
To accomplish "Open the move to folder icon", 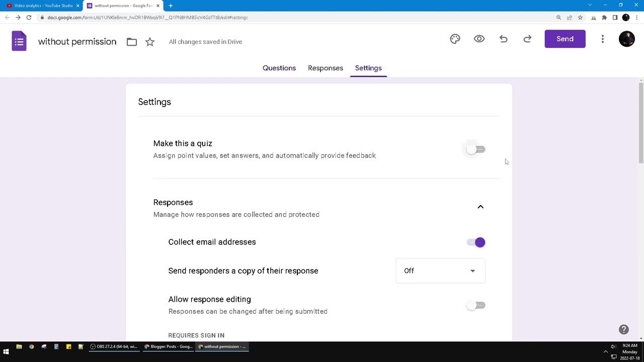I will coord(132,42).
